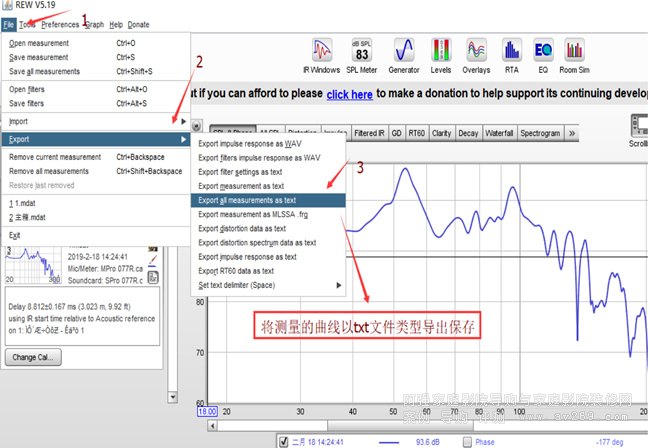Viewport: 650px width, 448px height.
Task: Show more graph tabs via chevron
Action: [x=573, y=133]
